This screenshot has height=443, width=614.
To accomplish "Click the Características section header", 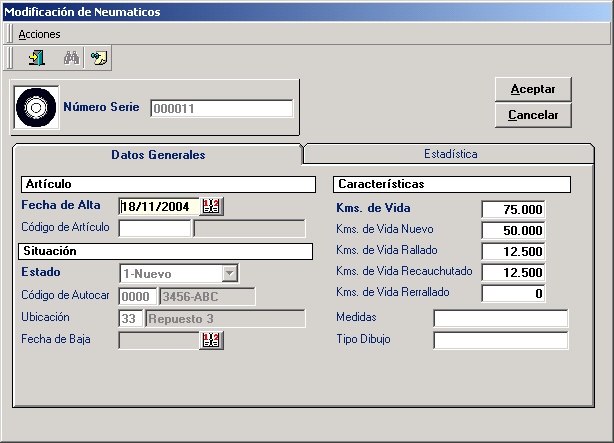I will (x=452, y=184).
